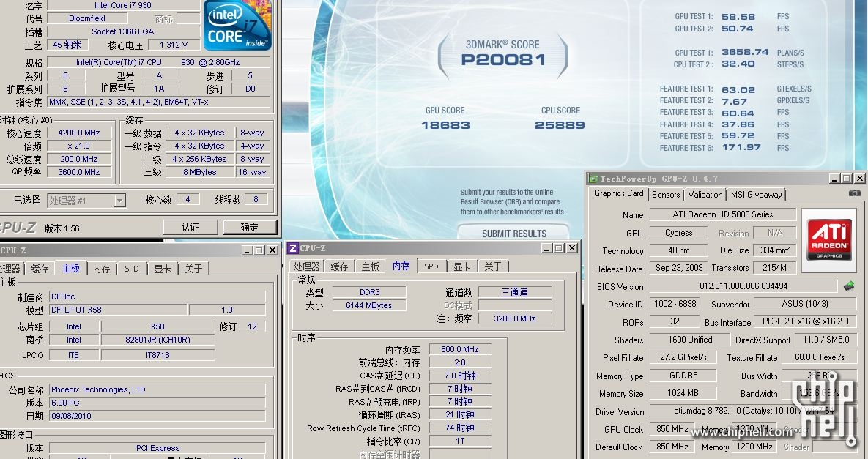This screenshot has width=868, height=459.
Task: Open the processor selection dropdown 处理器 #1
Action: click(x=86, y=200)
